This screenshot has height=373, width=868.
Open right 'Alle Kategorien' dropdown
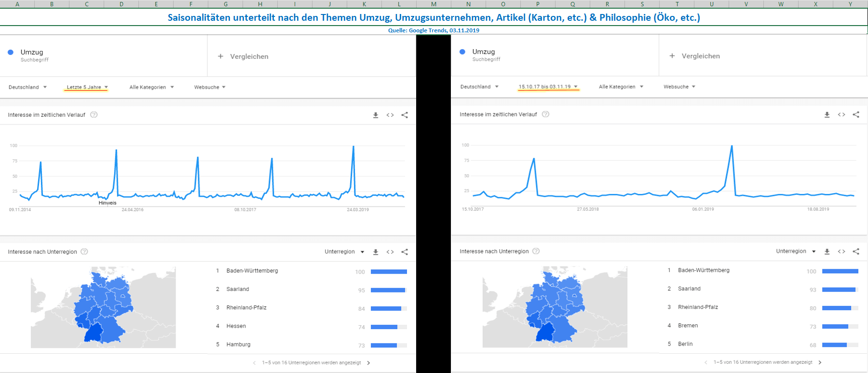tap(621, 87)
